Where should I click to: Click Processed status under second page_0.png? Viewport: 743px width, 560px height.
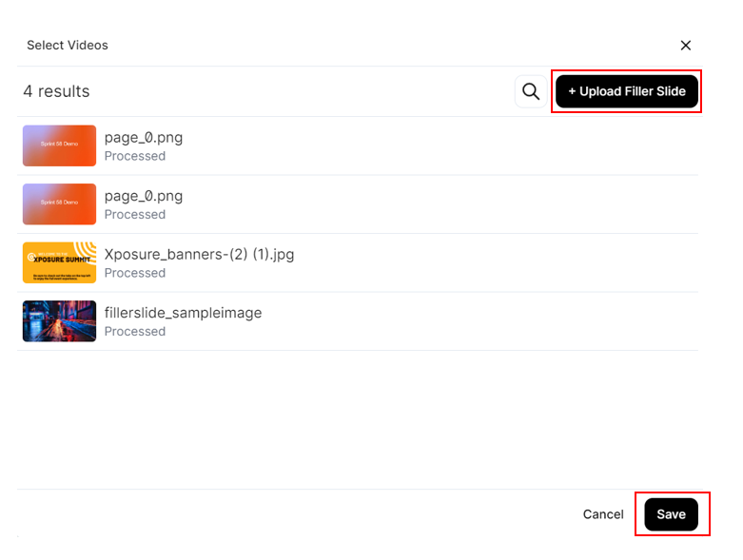135,215
